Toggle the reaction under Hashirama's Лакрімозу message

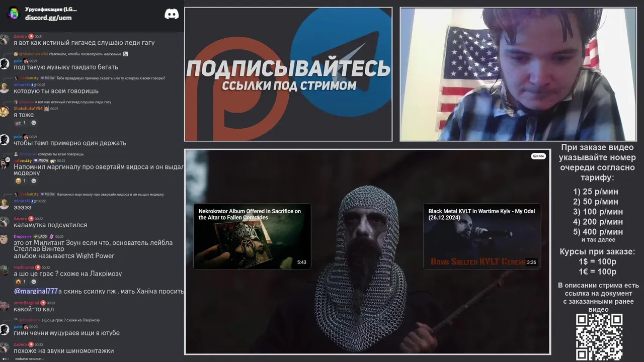coord(20,282)
